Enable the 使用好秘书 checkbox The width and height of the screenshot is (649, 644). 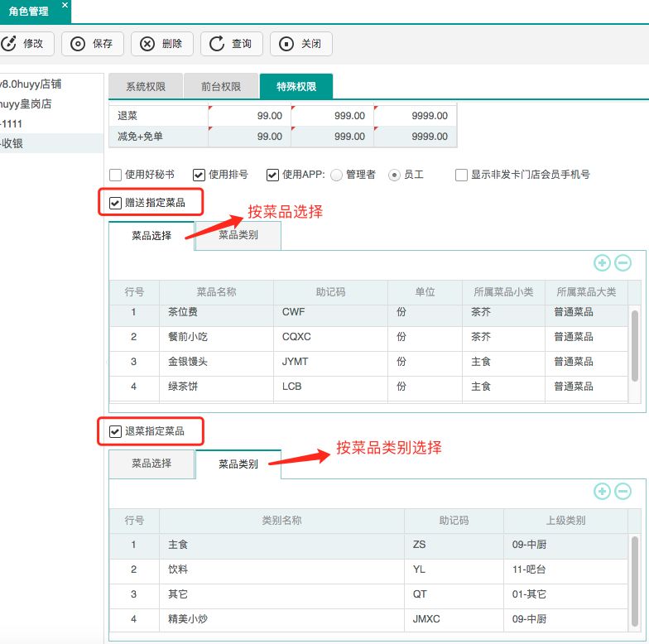point(116,175)
